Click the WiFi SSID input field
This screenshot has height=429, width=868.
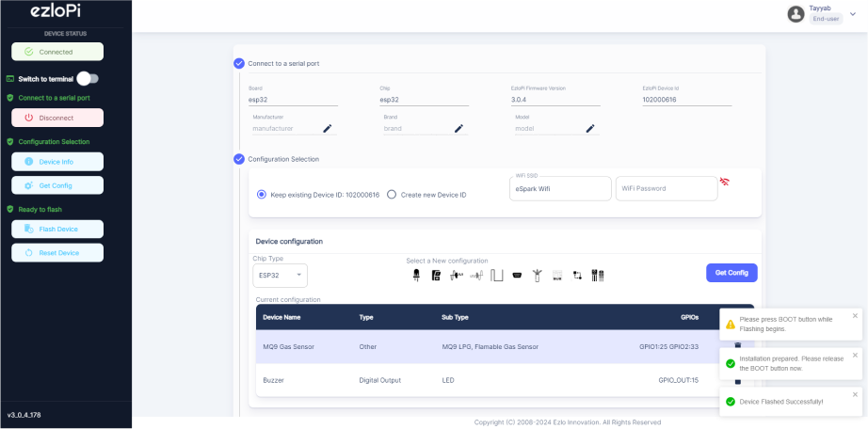(560, 189)
